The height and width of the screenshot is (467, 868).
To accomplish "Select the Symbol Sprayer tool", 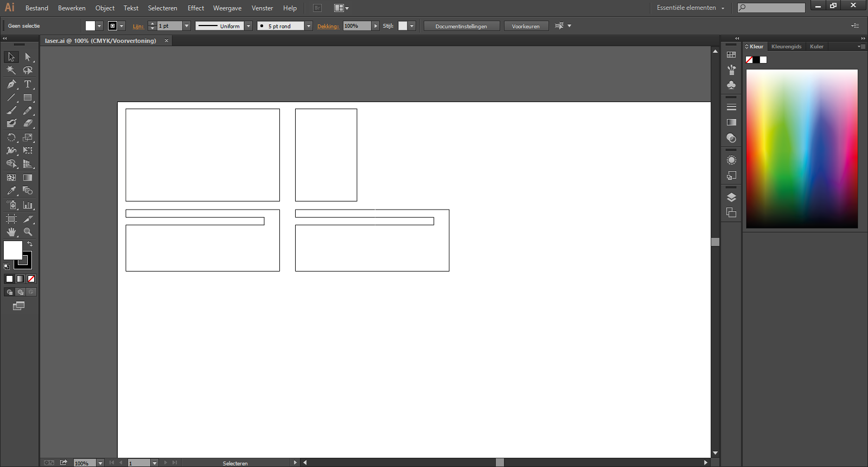I will click(x=11, y=205).
